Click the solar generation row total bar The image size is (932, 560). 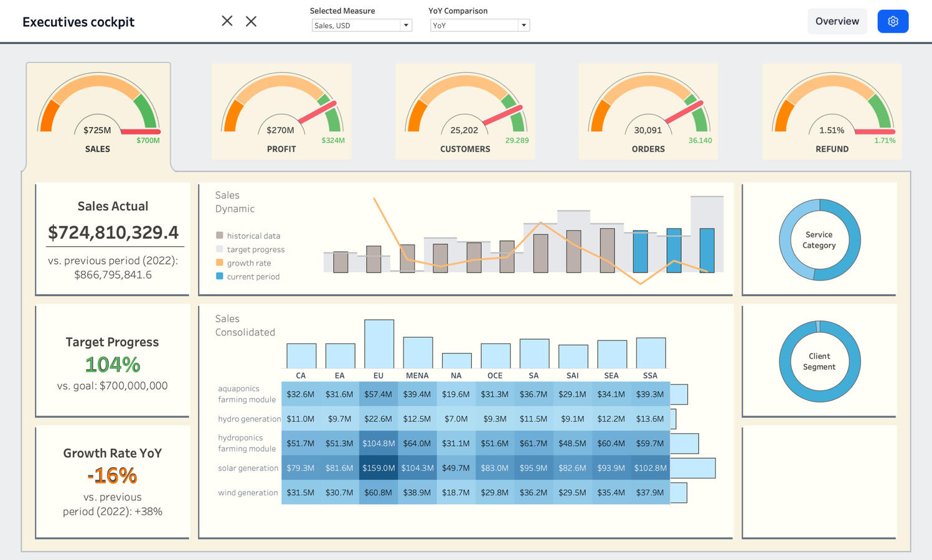(692, 468)
